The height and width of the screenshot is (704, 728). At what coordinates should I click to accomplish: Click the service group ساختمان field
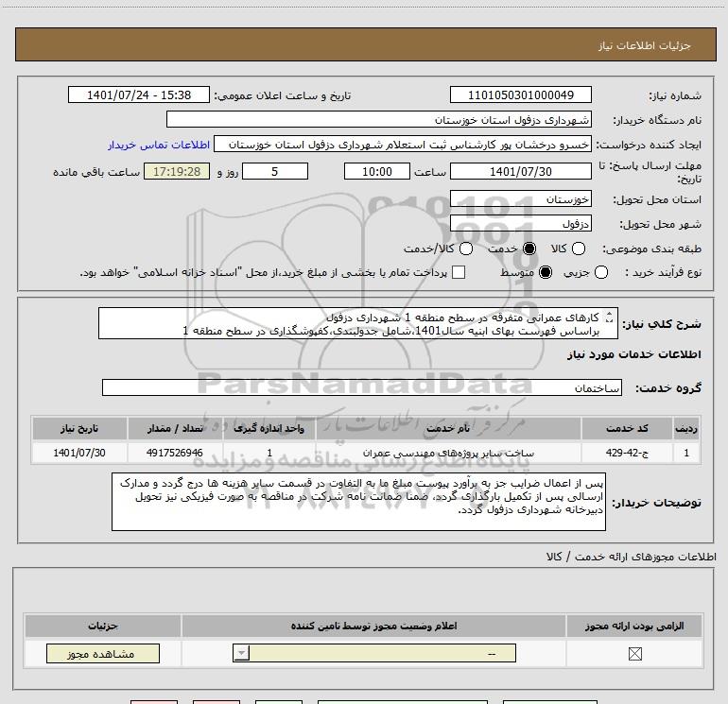[x=362, y=387]
